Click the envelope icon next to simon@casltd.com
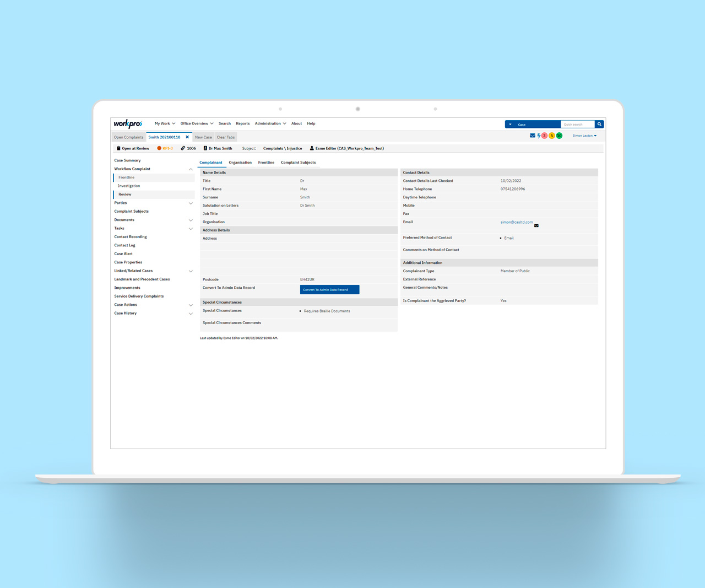The width and height of the screenshot is (705, 588). 536,225
